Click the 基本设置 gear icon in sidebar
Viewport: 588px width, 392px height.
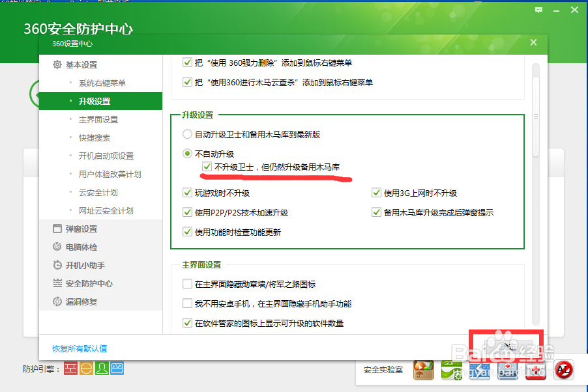click(57, 64)
